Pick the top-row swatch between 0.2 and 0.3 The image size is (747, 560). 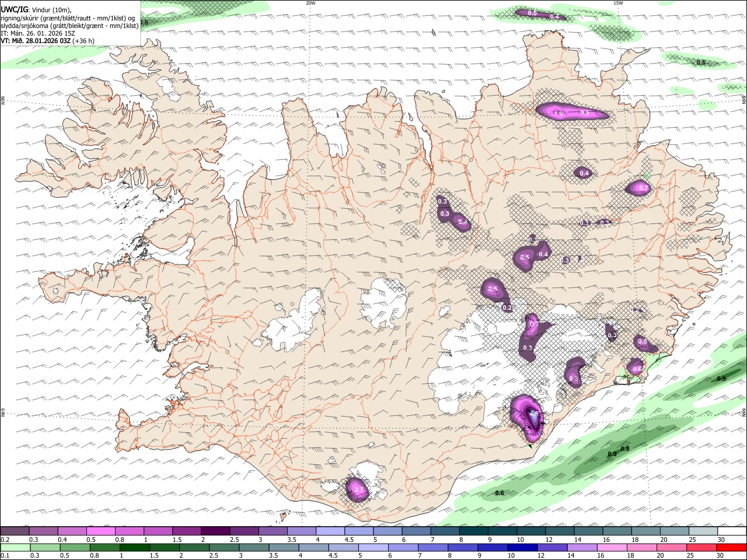tap(15, 531)
